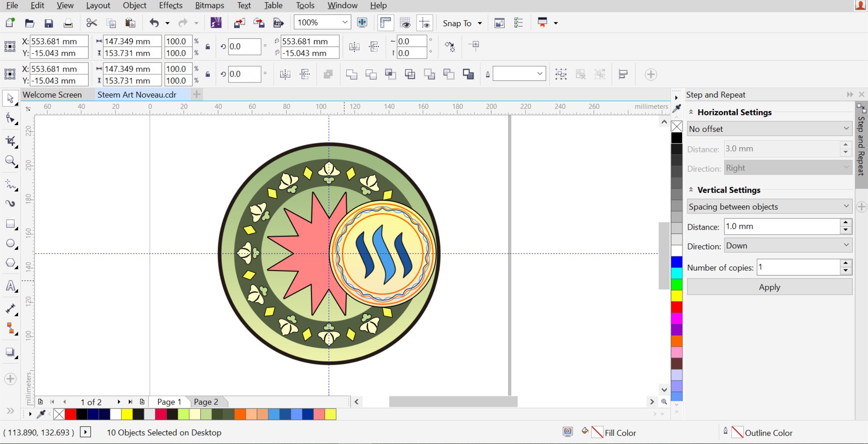This screenshot has width=868, height=444.
Task: Select the Freehand curve tool
Action: (10, 185)
